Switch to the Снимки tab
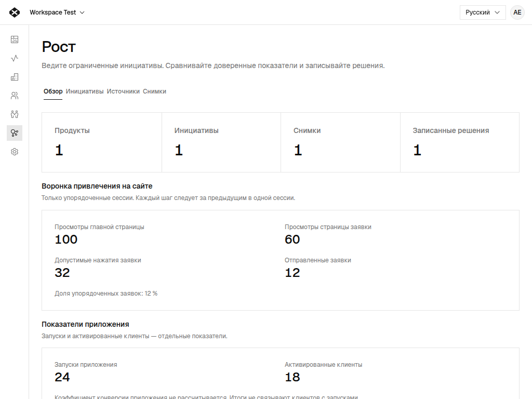The height and width of the screenshot is (399, 532). coord(154,91)
